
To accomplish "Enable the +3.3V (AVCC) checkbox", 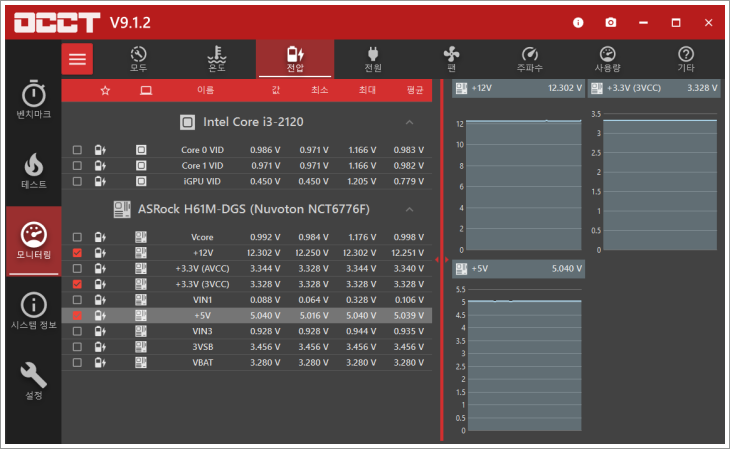I will point(77,268).
